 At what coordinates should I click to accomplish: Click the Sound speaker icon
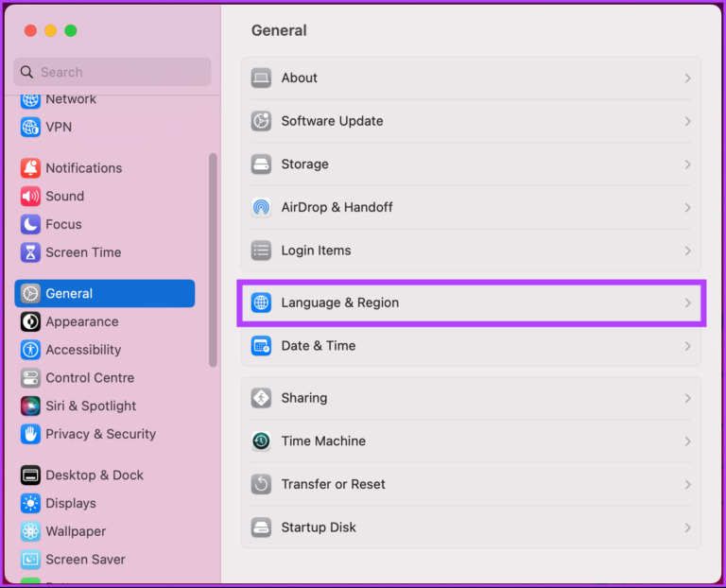point(30,197)
